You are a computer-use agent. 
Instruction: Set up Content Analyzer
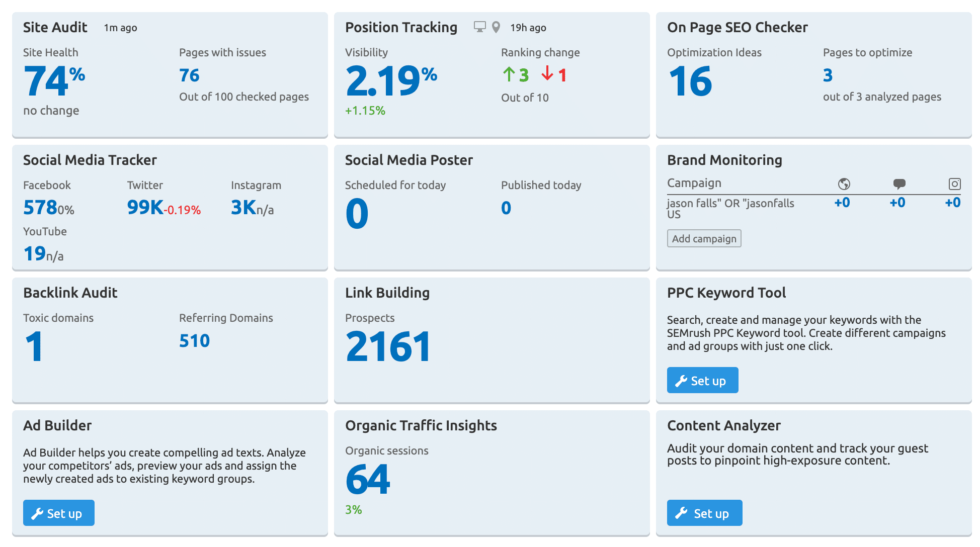tap(704, 513)
